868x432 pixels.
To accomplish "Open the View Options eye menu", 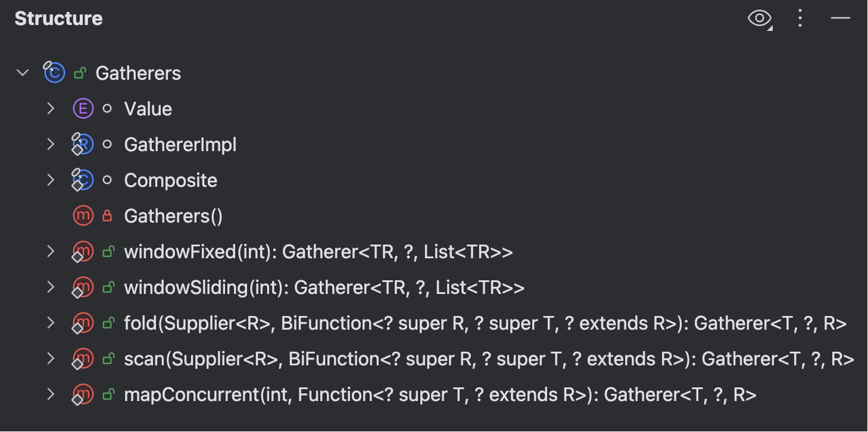I will 759,19.
